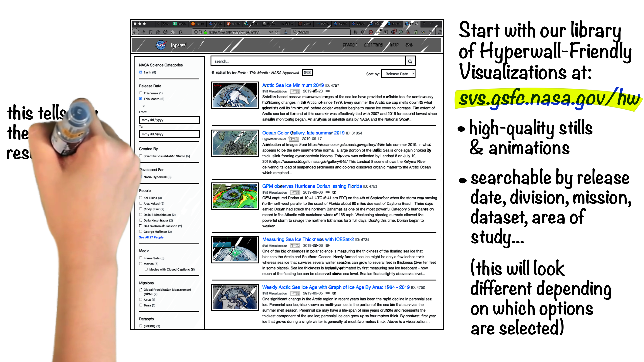This screenshot has width=644, height=362.
Task: Check the Cindy Starr (2) checkbox
Action: point(141,209)
